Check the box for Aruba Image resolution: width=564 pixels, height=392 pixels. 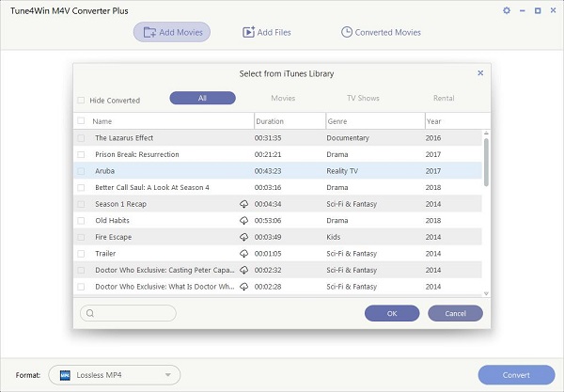click(x=81, y=171)
